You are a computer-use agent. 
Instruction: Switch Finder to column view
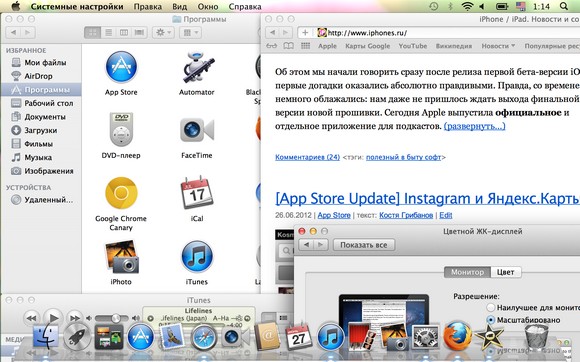click(x=124, y=33)
